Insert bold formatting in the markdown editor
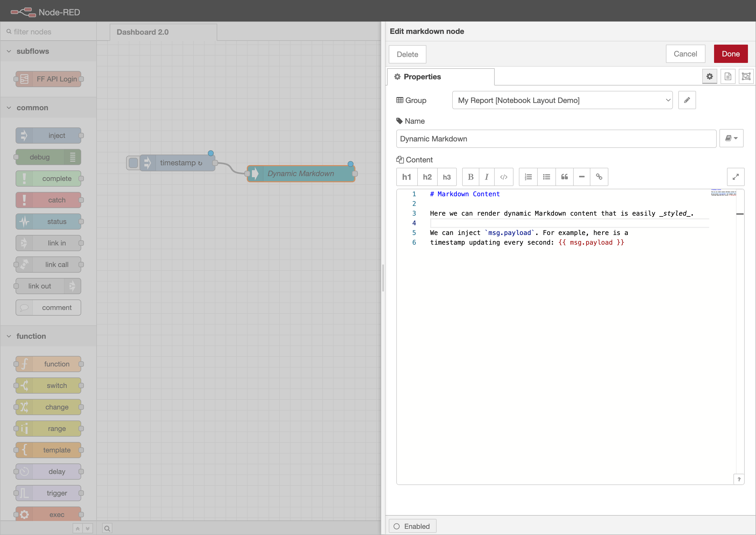 pos(470,177)
